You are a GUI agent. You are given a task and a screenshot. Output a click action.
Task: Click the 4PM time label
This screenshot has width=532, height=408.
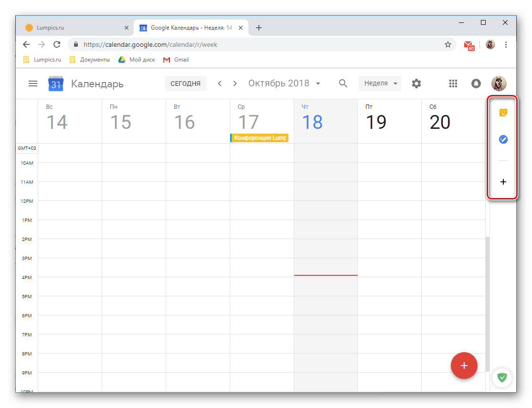[27, 277]
